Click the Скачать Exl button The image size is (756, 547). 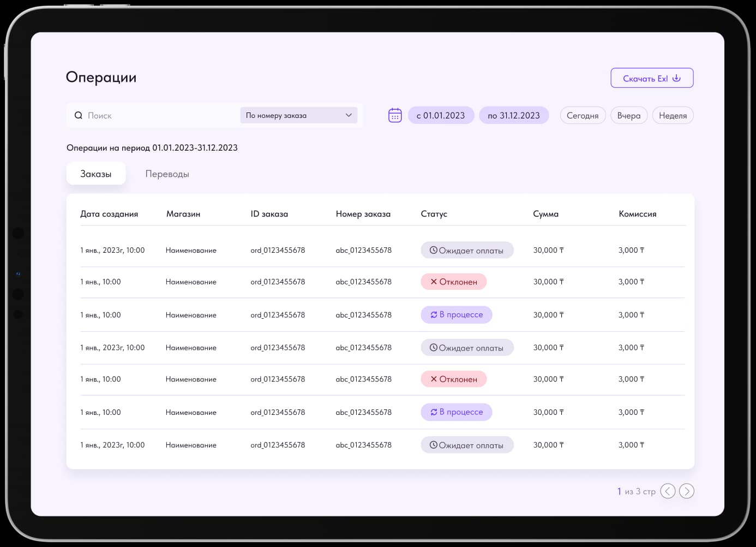point(652,78)
